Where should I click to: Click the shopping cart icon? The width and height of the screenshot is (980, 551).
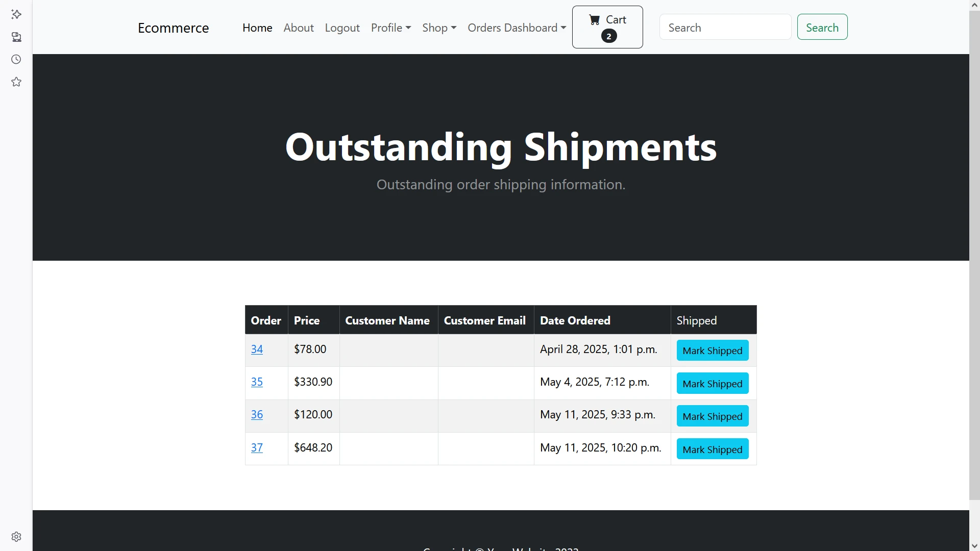point(595,20)
